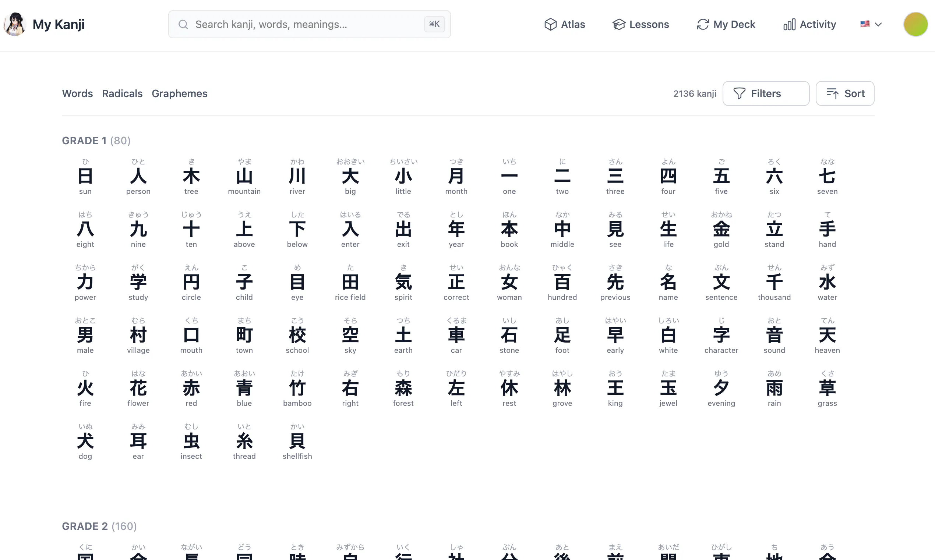Open the 千 thousand kanji

[774, 282]
